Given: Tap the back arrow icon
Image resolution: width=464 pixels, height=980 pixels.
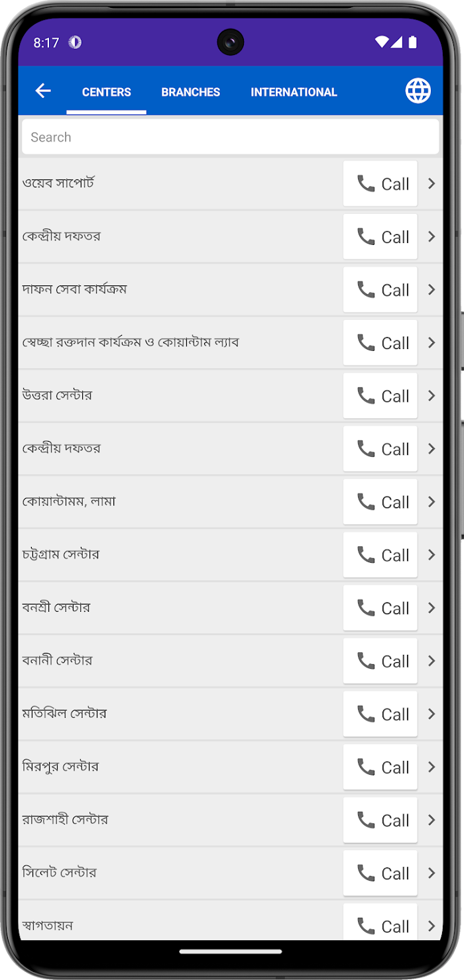Looking at the screenshot, I should (x=43, y=91).
